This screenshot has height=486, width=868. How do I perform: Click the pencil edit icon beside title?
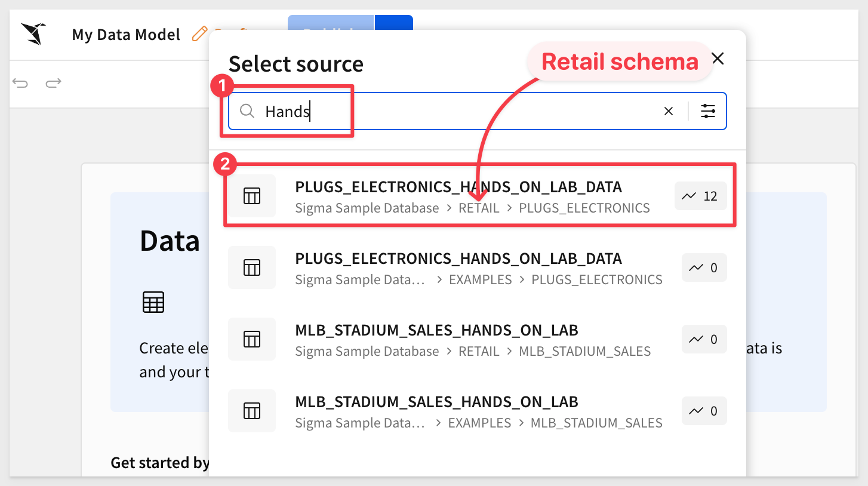pos(199,34)
